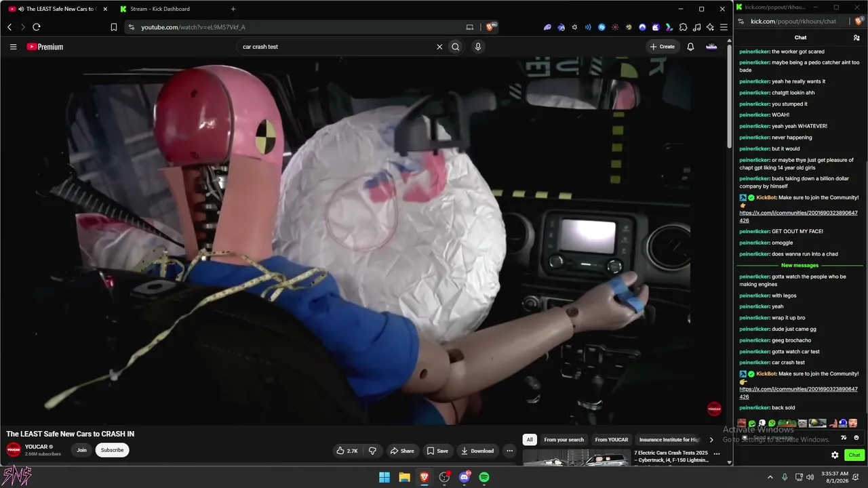Show hidden system tray icons chevron

click(x=770, y=477)
